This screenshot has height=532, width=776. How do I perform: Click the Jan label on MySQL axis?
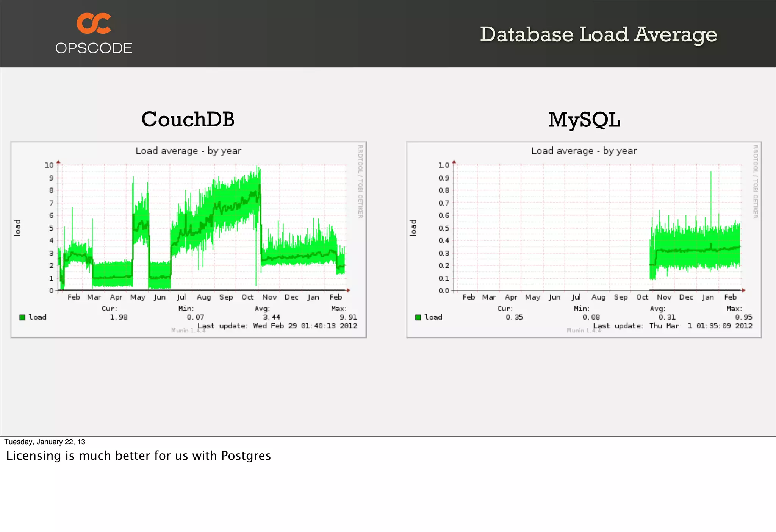(708, 297)
